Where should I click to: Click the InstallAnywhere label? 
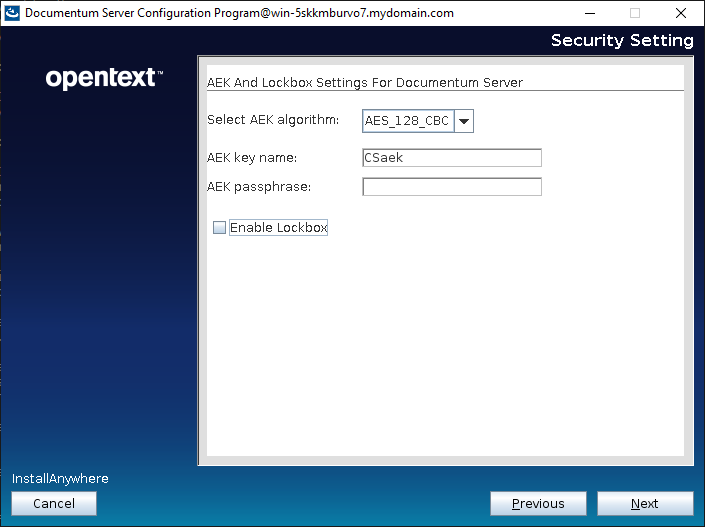pyautogui.click(x=60, y=479)
